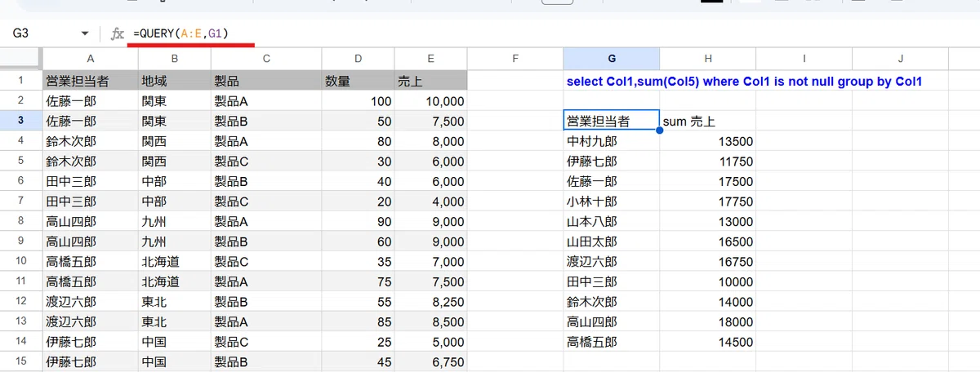Select row 15 header
The image size is (980, 372).
20,361
